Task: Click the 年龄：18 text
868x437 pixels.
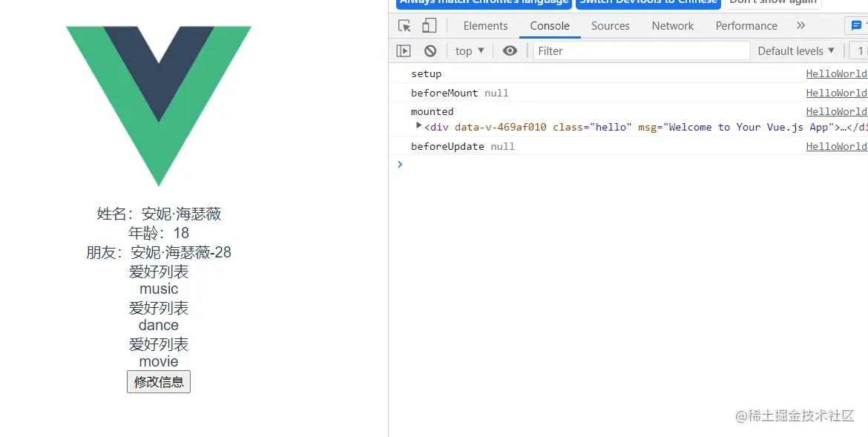Action: tap(159, 233)
